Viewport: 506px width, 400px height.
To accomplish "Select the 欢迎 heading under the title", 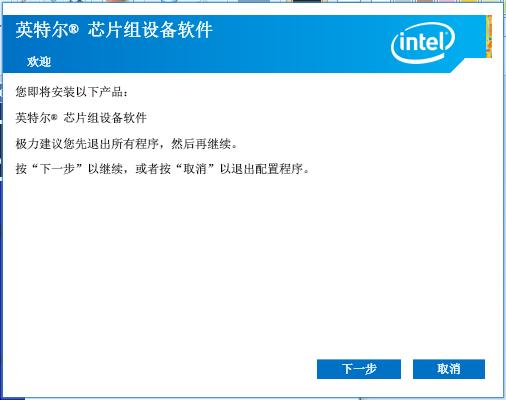I will click(39, 62).
